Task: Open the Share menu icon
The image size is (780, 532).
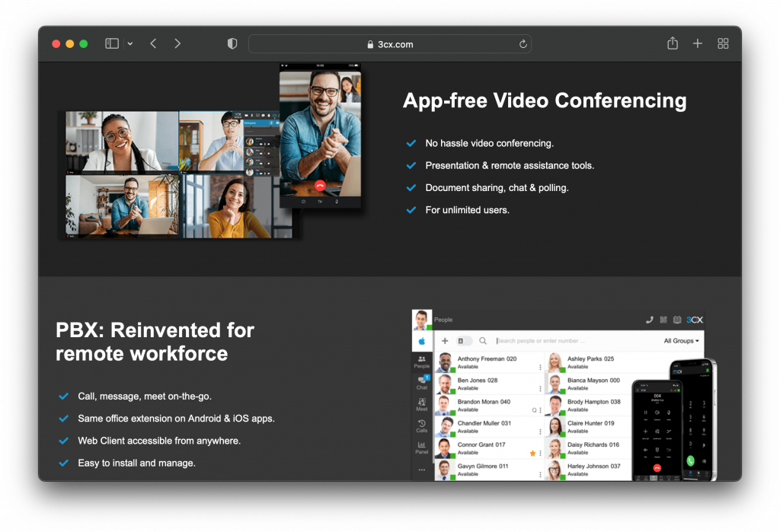Action: (673, 43)
